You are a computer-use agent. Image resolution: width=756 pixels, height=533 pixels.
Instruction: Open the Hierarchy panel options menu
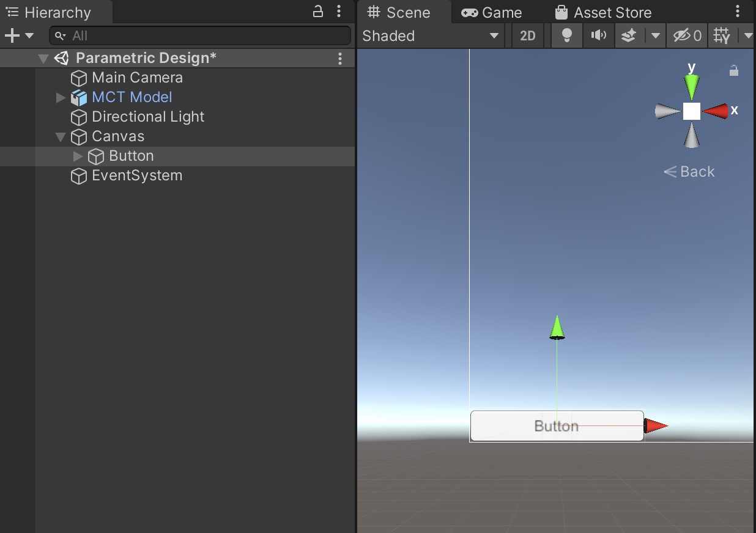pos(339,11)
